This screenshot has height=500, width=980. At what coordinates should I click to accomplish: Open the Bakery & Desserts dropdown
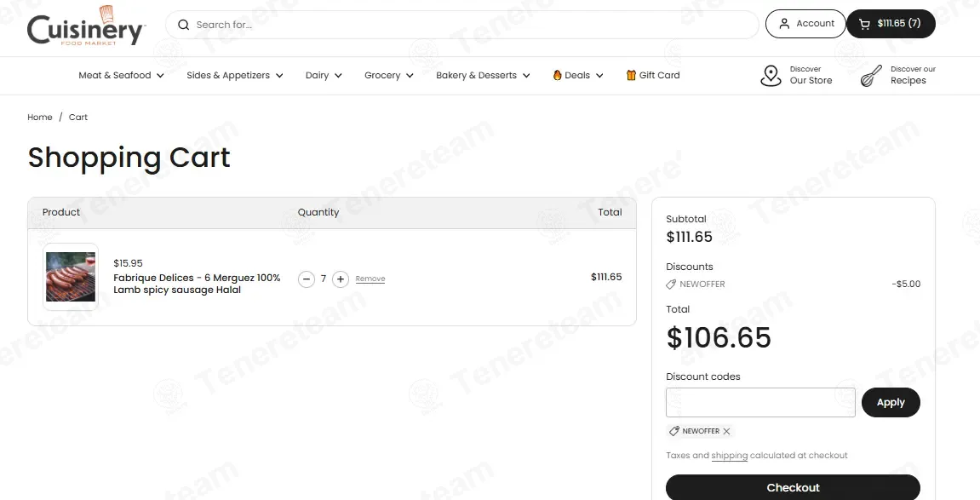pos(483,76)
